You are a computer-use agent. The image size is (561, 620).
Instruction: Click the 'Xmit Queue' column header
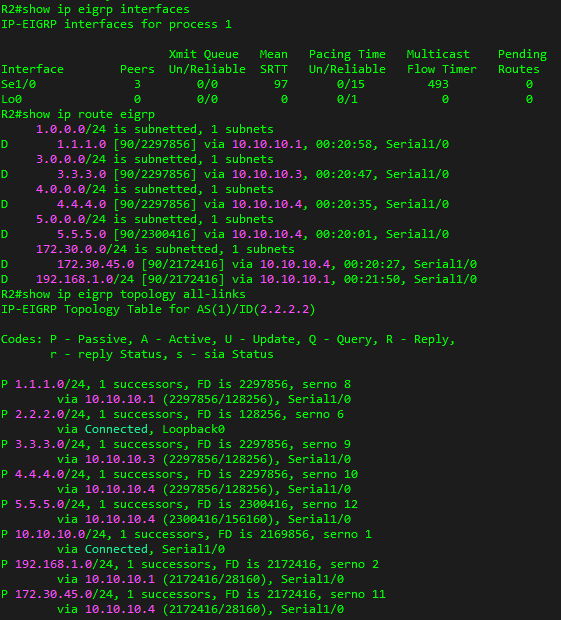coord(204,54)
